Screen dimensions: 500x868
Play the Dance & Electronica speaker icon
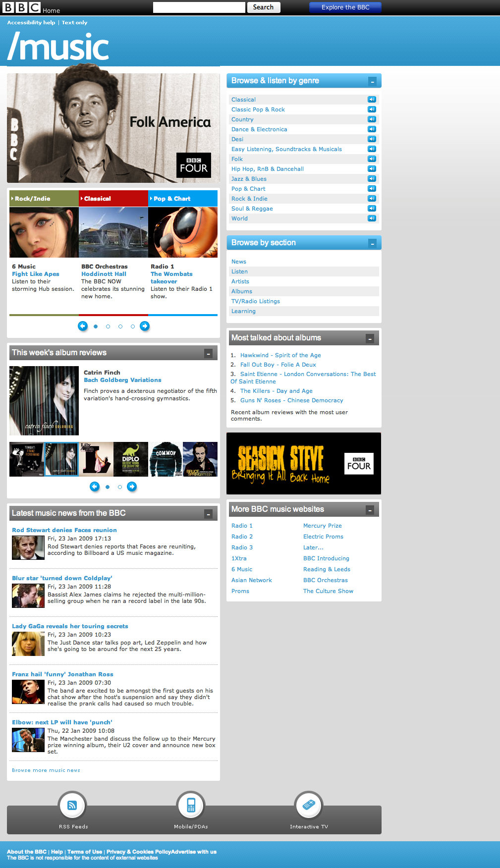coord(372,129)
